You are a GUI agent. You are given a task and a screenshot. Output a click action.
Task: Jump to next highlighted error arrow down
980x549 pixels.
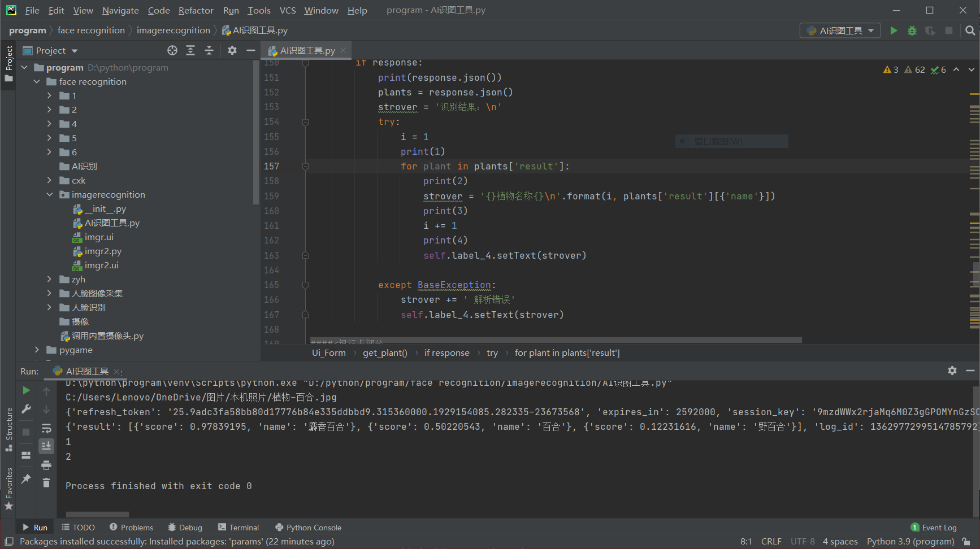click(x=972, y=69)
